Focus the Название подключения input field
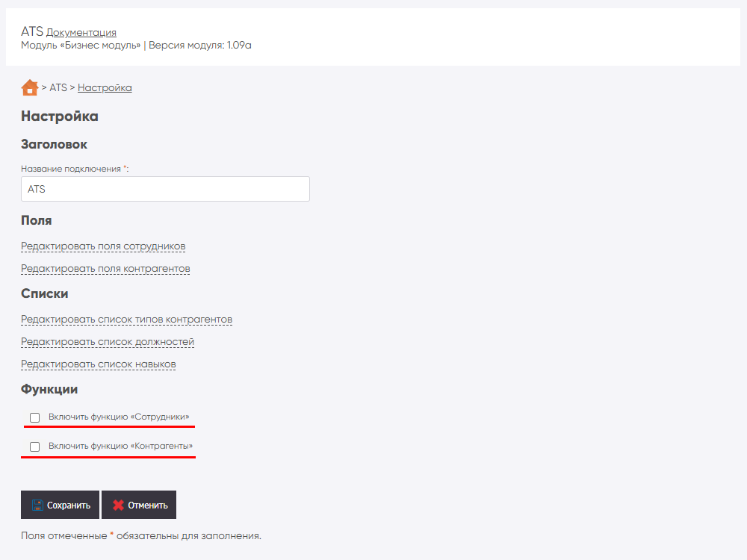 point(165,189)
